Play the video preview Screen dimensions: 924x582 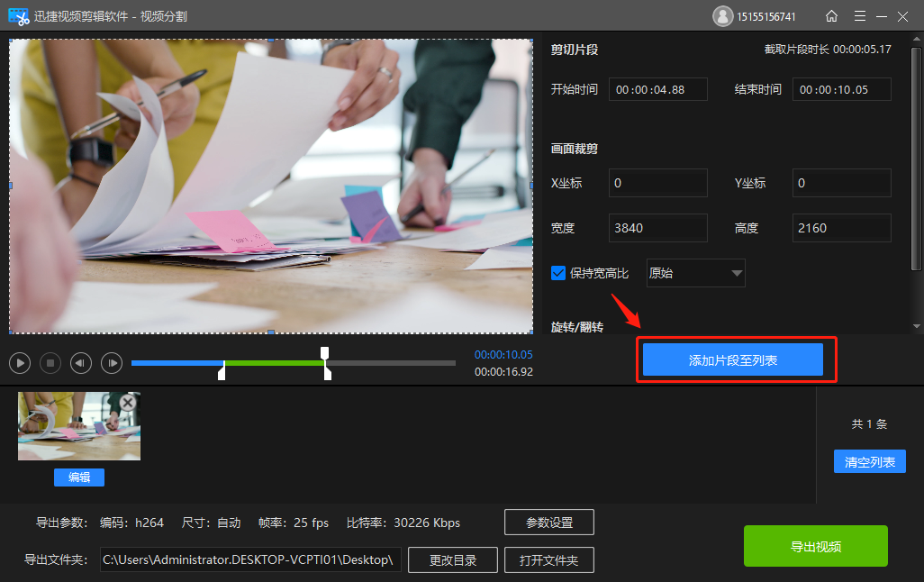coord(20,363)
